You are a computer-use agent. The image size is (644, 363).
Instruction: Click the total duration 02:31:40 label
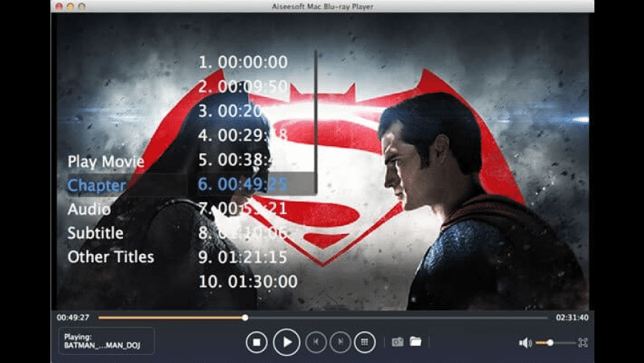click(572, 317)
